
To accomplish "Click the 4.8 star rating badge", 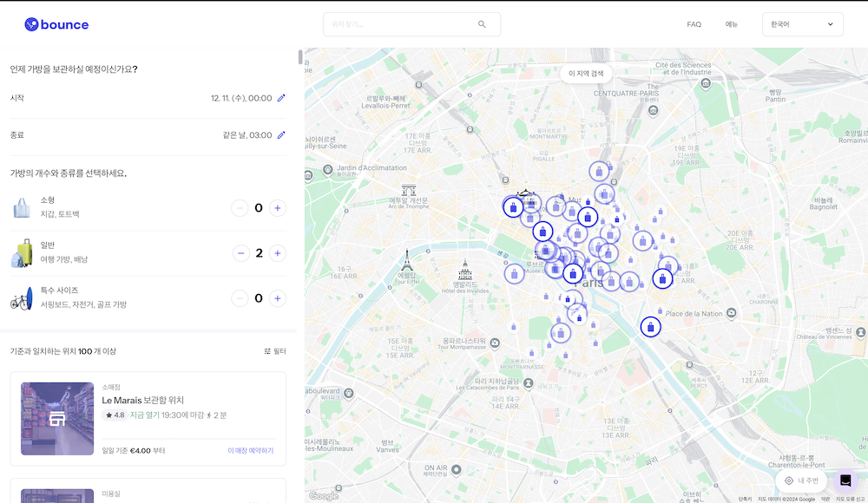I will coord(115,415).
